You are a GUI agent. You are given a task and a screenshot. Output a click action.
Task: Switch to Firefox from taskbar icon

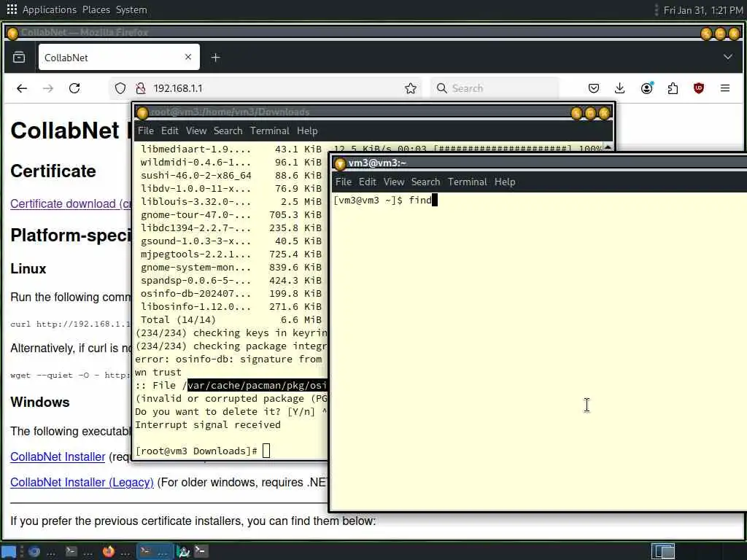tap(109, 551)
